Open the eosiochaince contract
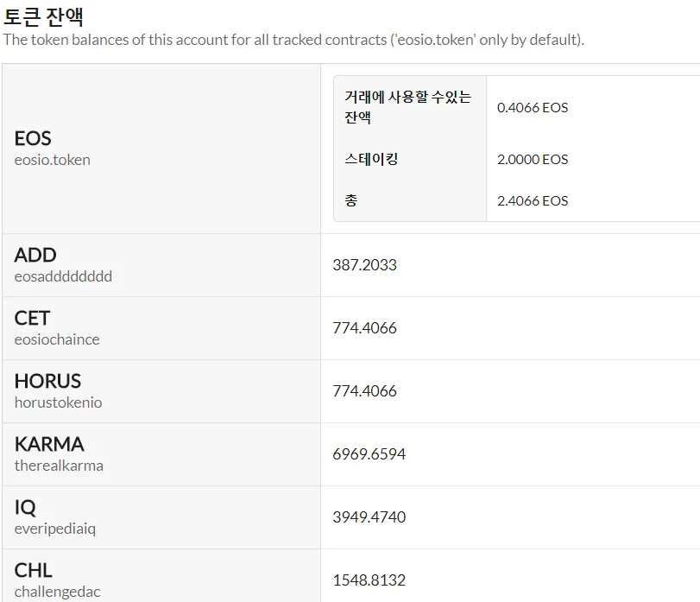The width and height of the screenshot is (700, 602). click(x=57, y=339)
